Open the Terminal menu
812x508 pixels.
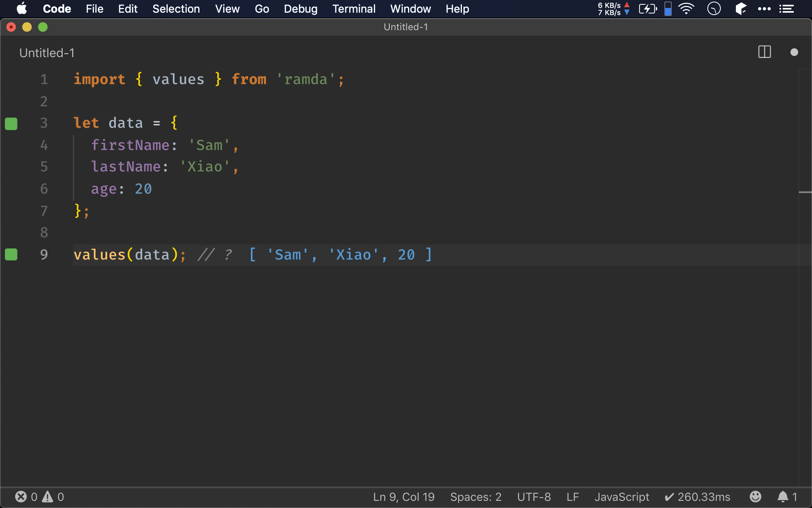[354, 9]
